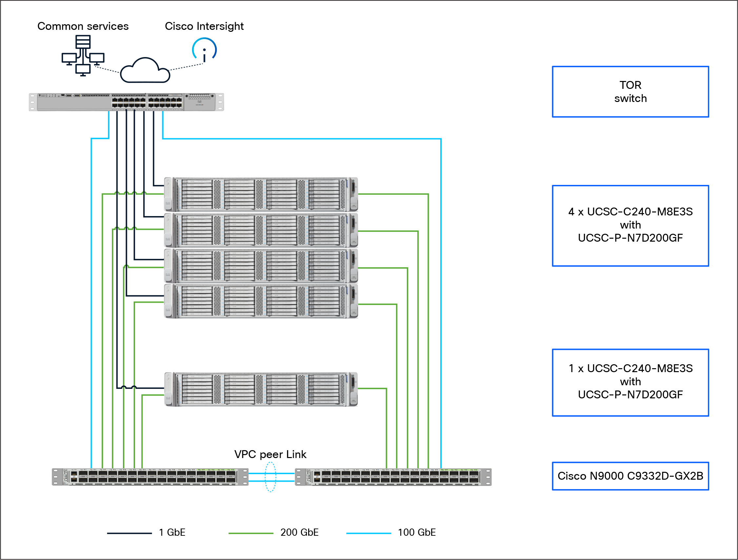Select the "TOR switch" label box

point(630,92)
